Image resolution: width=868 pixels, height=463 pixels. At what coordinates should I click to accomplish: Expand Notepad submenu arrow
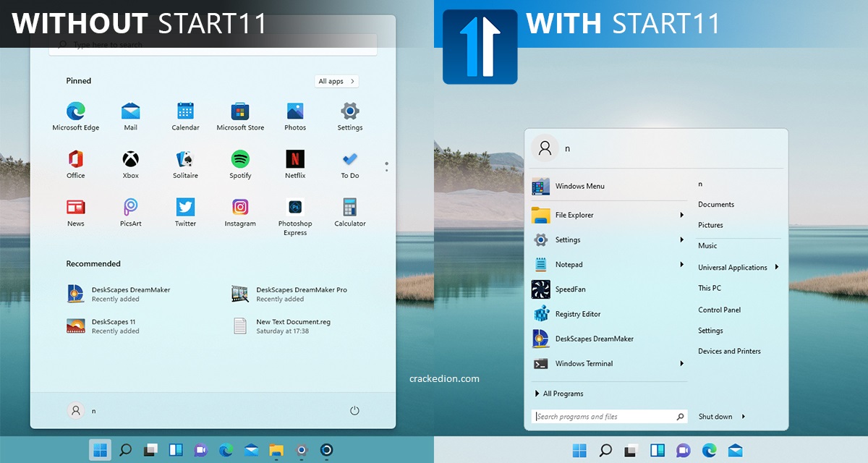click(x=681, y=265)
